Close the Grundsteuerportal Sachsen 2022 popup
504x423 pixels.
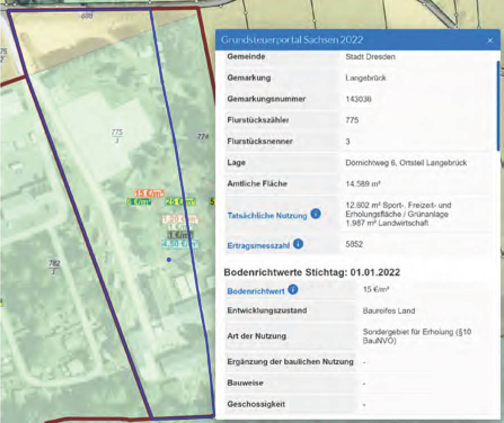click(489, 40)
